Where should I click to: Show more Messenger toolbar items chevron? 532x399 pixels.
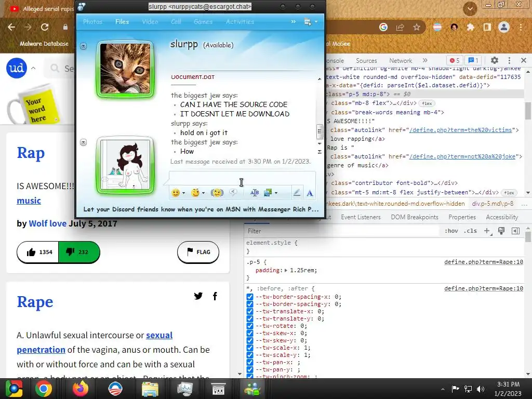click(293, 22)
